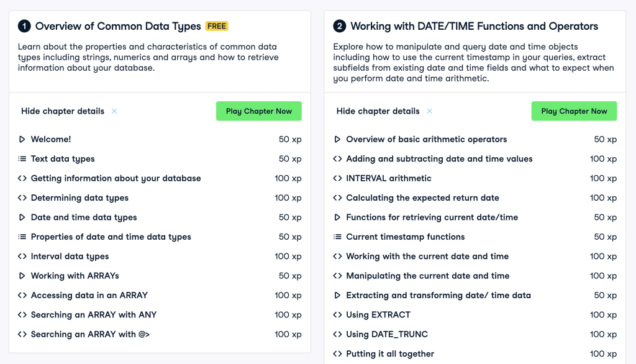
Task: Click the list icon beside Text data types
Action: [22, 159]
